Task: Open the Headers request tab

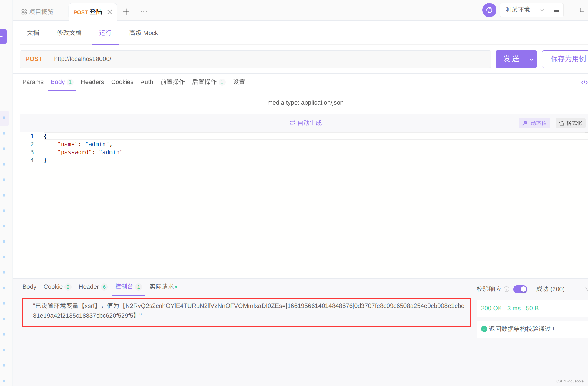Action: pos(92,82)
